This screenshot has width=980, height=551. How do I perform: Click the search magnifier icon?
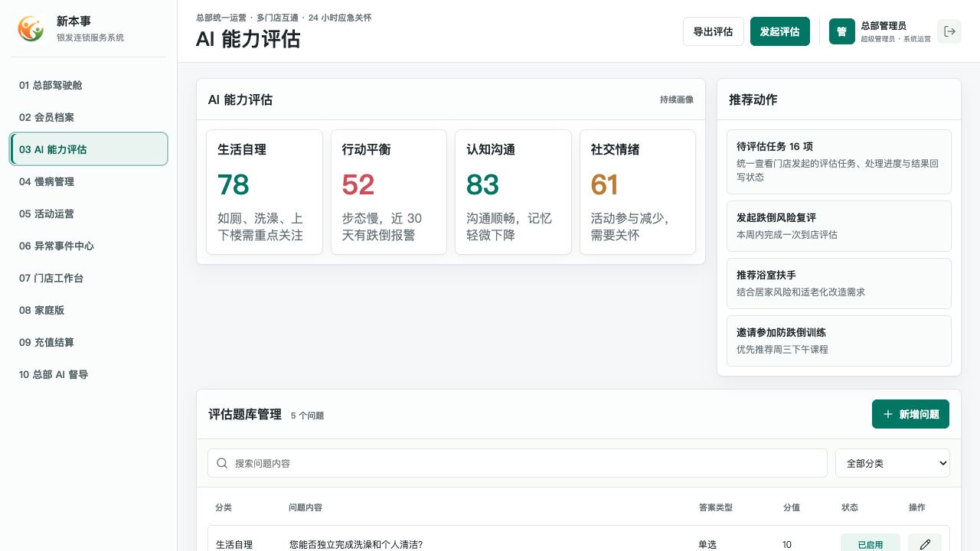pos(222,463)
